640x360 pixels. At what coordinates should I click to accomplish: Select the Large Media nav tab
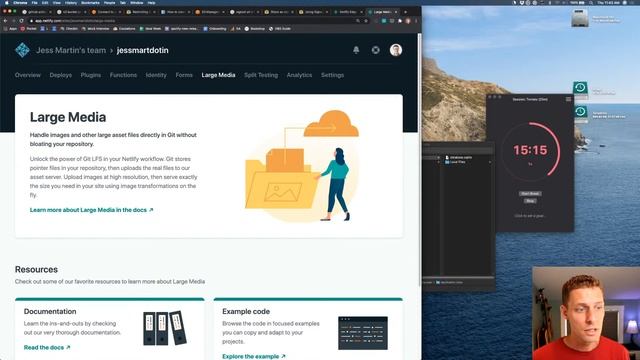click(x=218, y=75)
